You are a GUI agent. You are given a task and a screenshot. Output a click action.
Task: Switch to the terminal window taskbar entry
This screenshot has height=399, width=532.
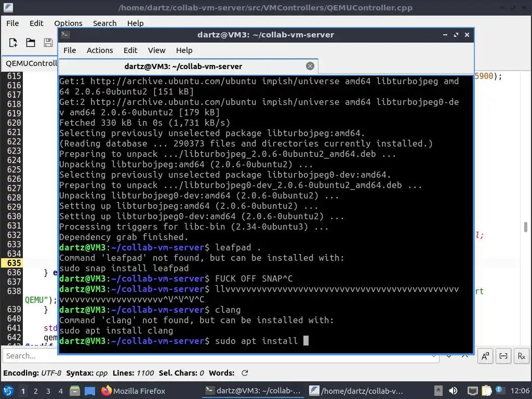click(x=253, y=391)
